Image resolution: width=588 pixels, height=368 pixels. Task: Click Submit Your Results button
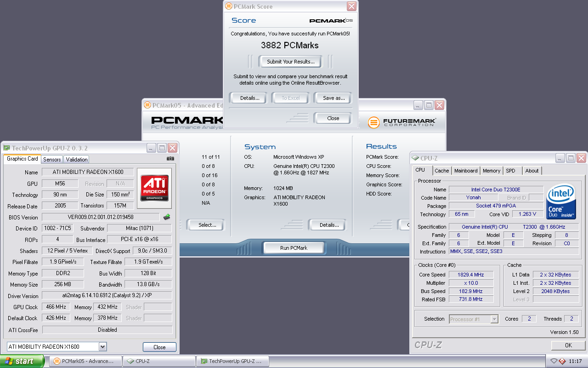coord(291,62)
